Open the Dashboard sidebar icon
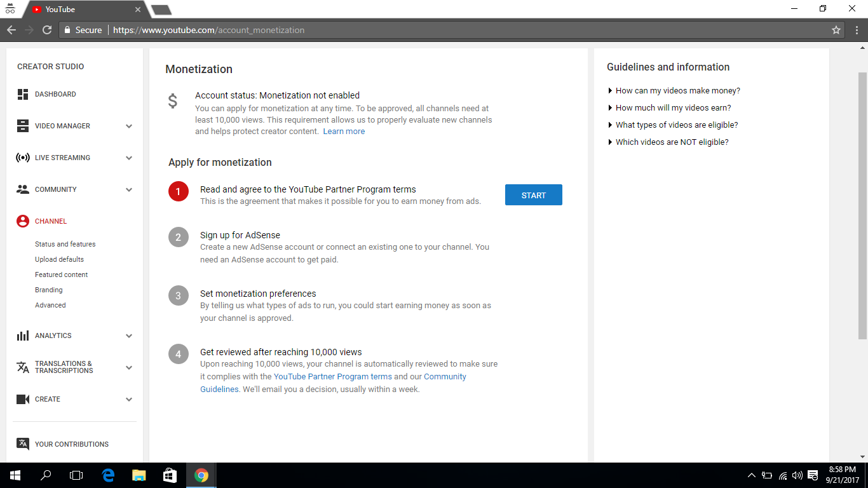Image resolution: width=868 pixels, height=488 pixels. [23, 94]
